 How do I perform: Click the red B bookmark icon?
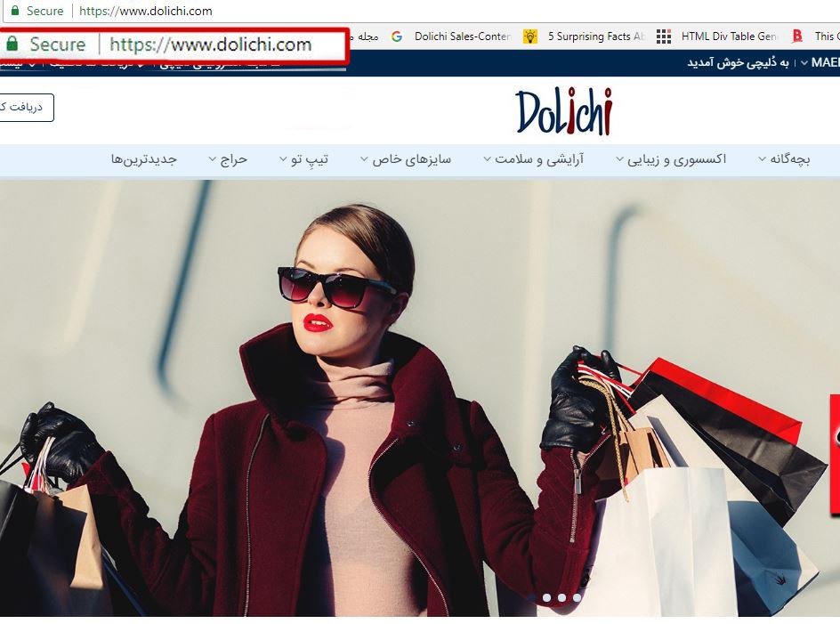click(798, 36)
